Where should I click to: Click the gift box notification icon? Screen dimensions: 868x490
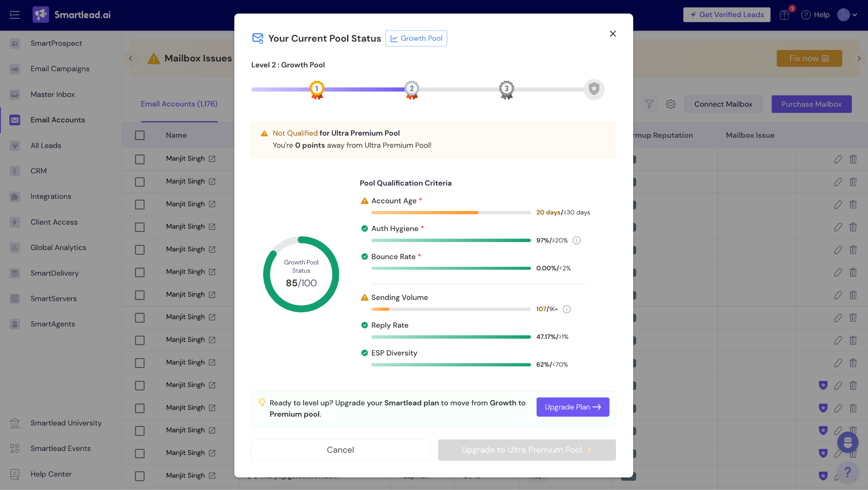785,15
